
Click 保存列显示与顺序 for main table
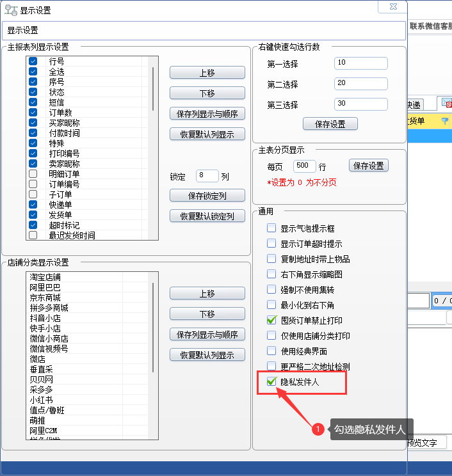207,113
